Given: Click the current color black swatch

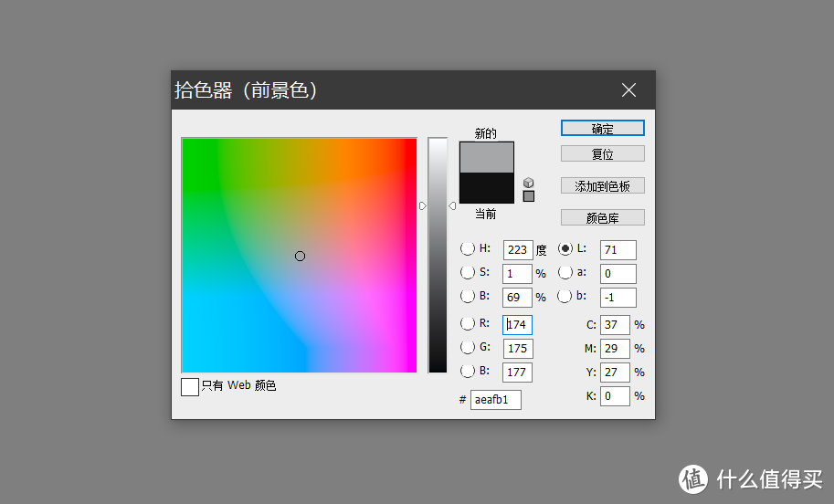Looking at the screenshot, I should (487, 188).
